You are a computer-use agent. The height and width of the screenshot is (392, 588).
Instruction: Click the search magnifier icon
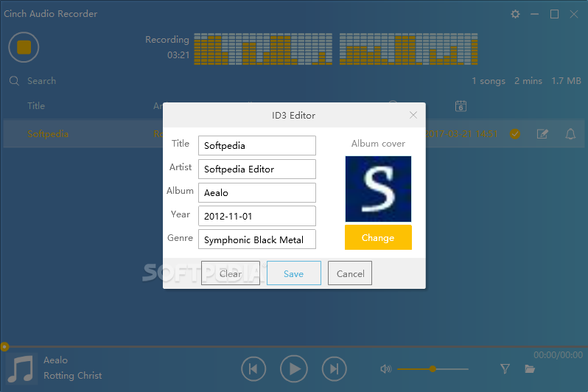tap(14, 80)
